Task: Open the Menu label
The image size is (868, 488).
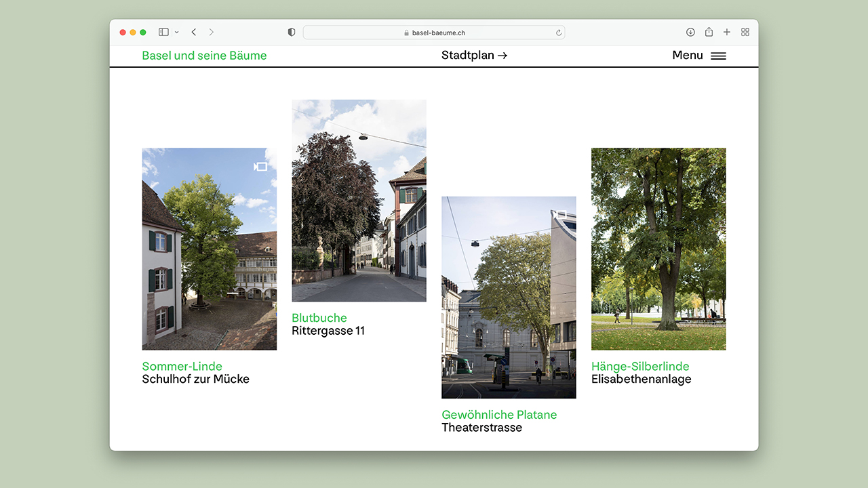Action: (688, 56)
